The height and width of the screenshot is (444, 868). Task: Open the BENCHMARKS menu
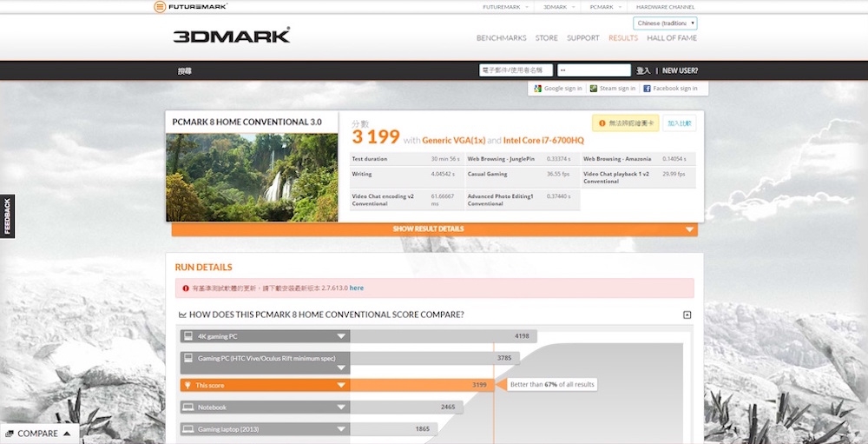[501, 37]
